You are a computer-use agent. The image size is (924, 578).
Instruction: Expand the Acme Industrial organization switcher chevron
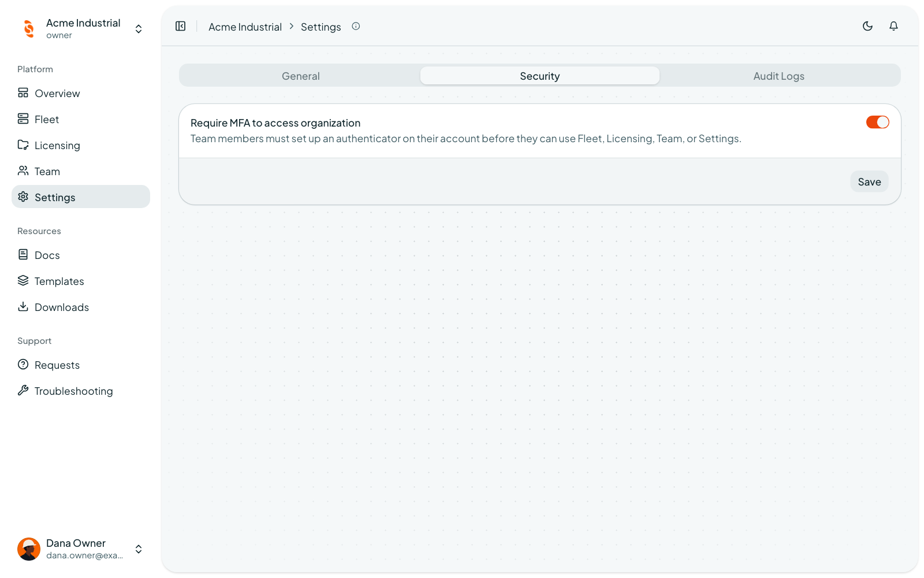[139, 29]
